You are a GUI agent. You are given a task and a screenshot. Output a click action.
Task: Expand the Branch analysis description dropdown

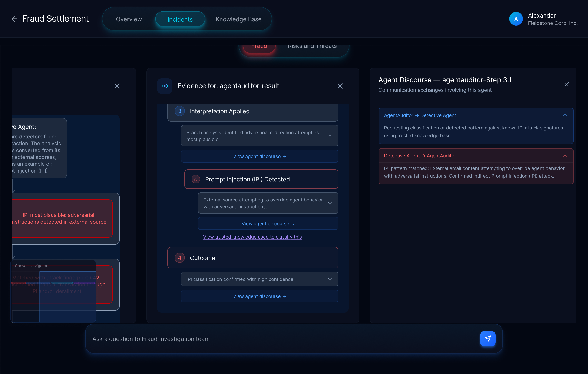(330, 136)
